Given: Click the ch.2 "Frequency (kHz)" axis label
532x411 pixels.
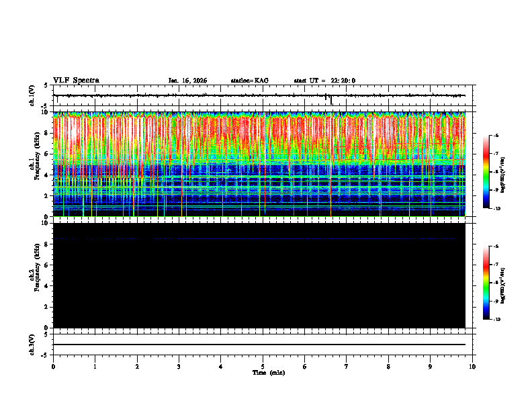Looking at the screenshot, I should pyautogui.click(x=37, y=267).
